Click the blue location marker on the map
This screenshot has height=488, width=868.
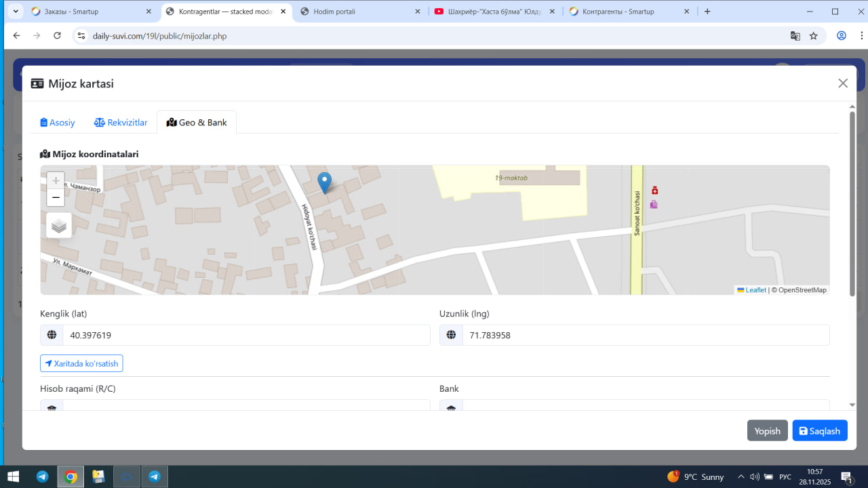pos(325,182)
